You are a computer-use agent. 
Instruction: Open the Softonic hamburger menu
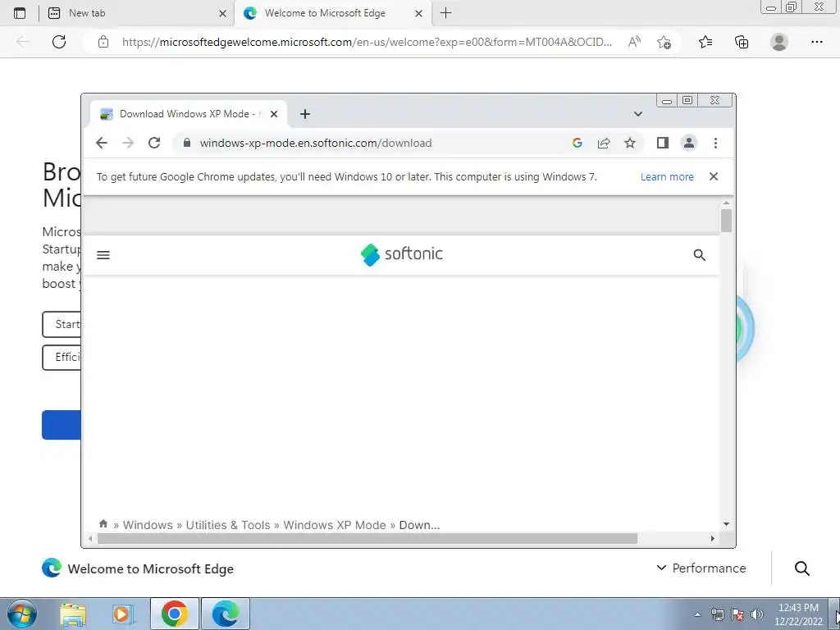pos(103,255)
